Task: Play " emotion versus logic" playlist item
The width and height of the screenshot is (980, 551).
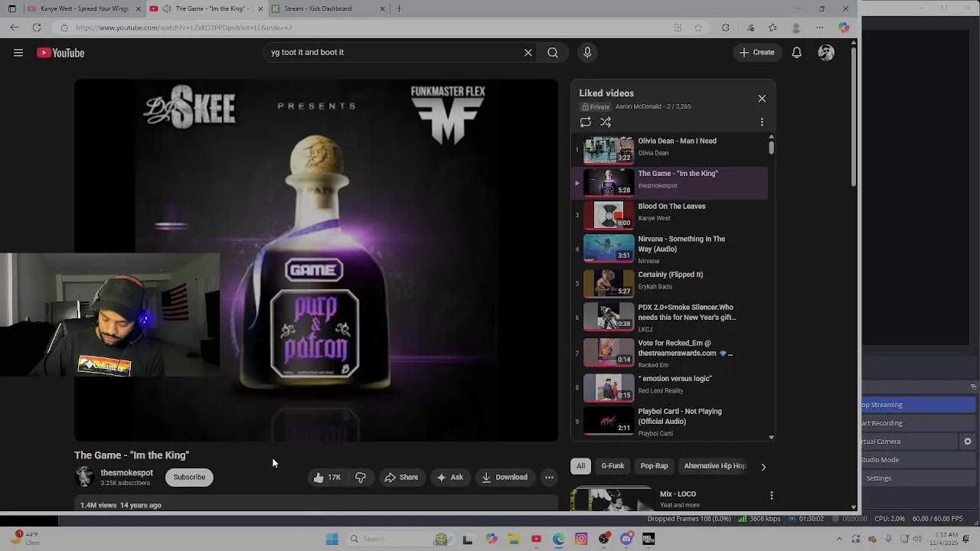Action: coord(670,387)
